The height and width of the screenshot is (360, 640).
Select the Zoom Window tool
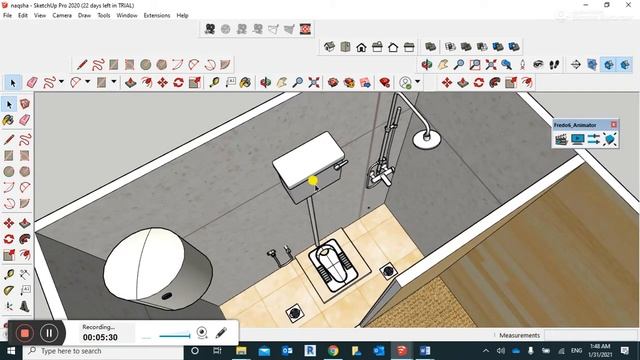(475, 64)
